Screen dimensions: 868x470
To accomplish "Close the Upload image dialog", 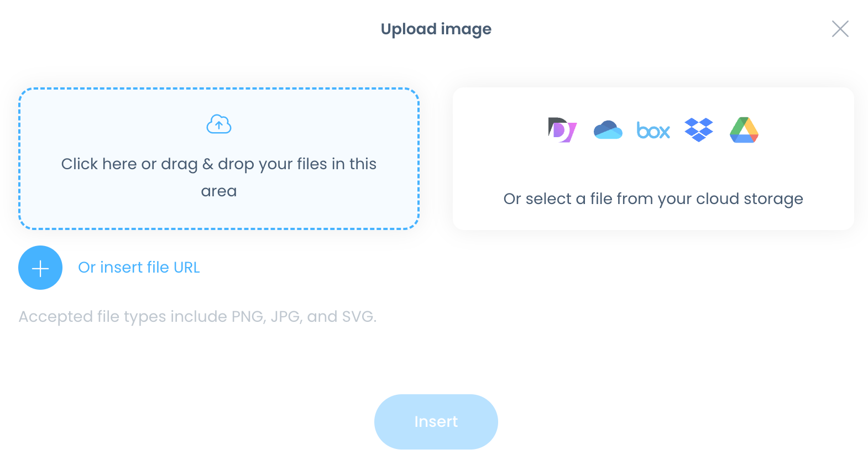I will (x=840, y=29).
